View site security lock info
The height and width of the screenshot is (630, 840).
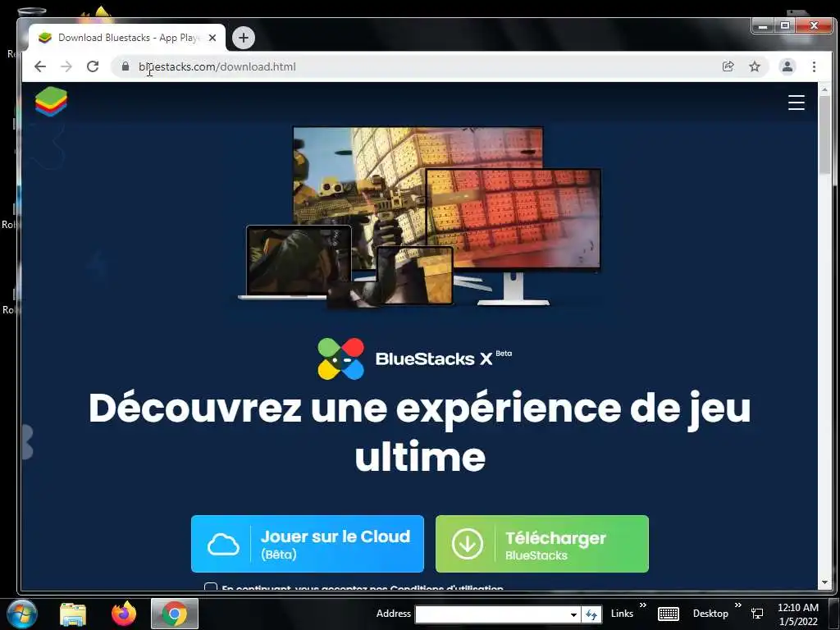pos(126,66)
